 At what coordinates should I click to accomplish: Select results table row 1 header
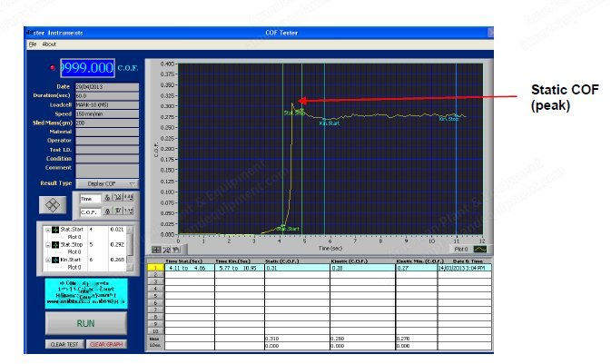pos(155,268)
